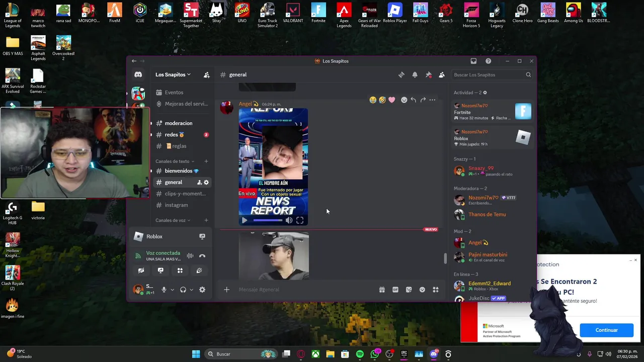Click Voz conectada status text
644x362 pixels.
(x=163, y=253)
